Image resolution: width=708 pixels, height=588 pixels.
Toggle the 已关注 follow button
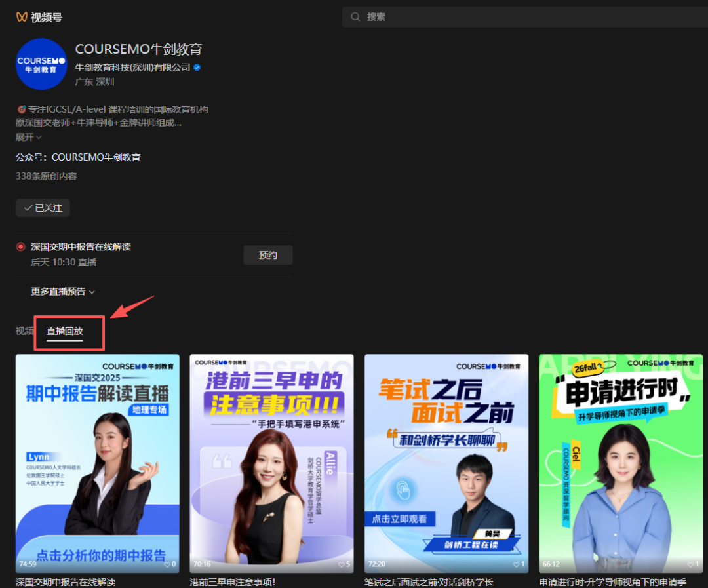[x=43, y=208]
